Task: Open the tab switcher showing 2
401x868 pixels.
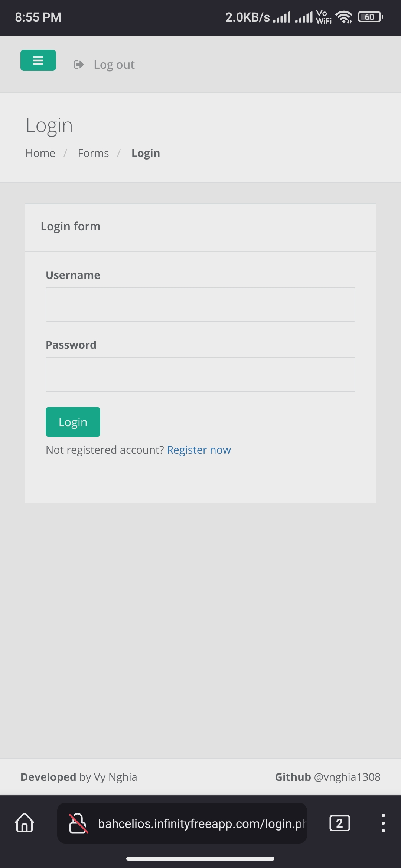Action: point(339,823)
